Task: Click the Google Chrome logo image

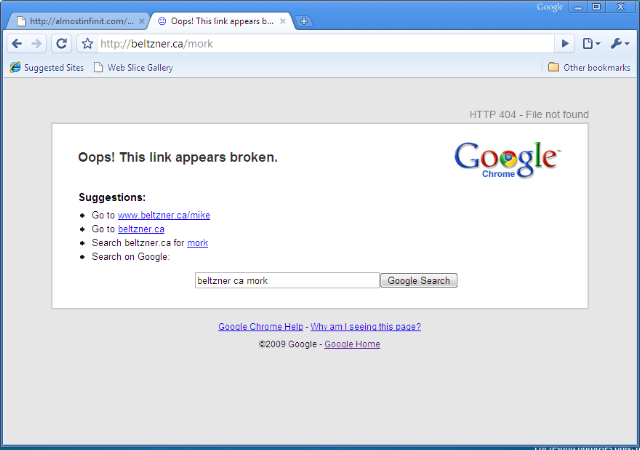Action: 507,160
